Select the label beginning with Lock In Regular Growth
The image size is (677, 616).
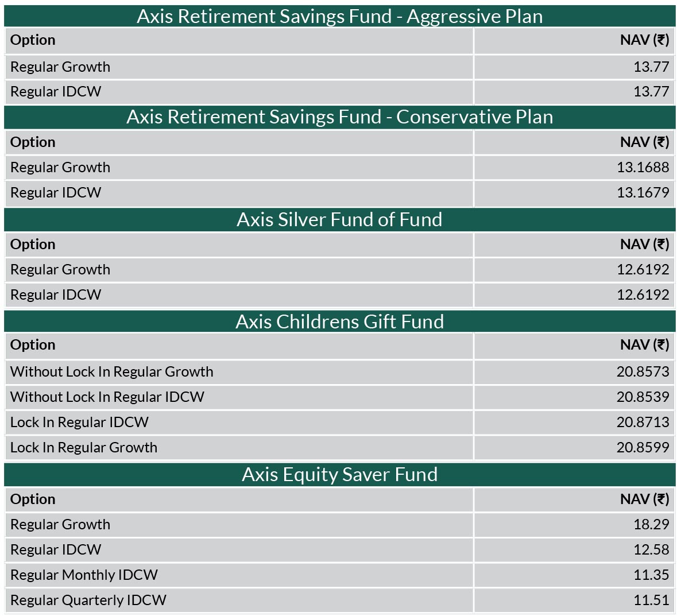coord(84,447)
